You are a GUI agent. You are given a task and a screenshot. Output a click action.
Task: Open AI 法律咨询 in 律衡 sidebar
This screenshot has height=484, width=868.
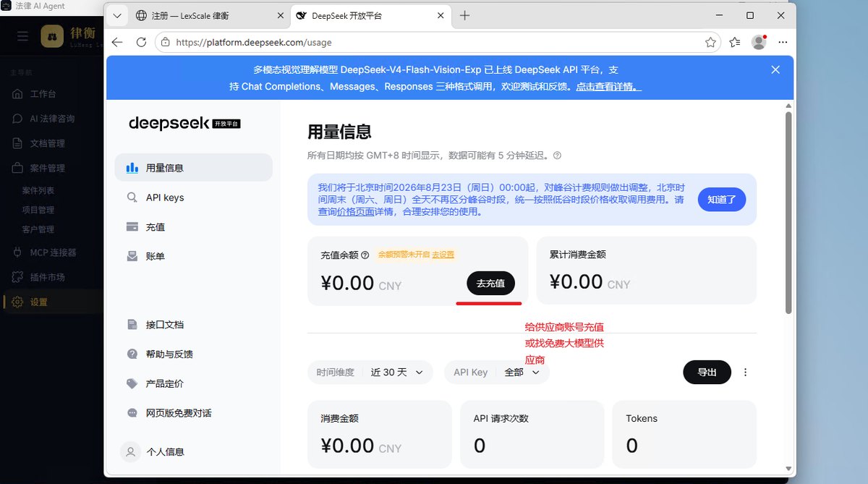pyautogui.click(x=51, y=119)
